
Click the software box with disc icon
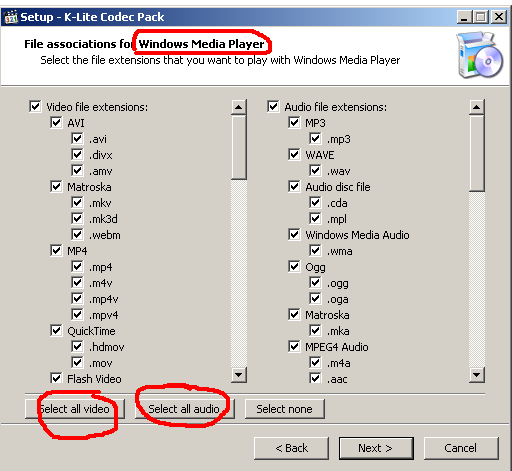click(480, 55)
